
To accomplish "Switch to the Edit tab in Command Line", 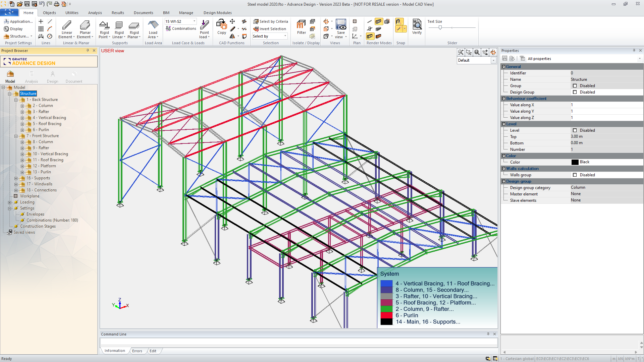I will coord(153,351).
